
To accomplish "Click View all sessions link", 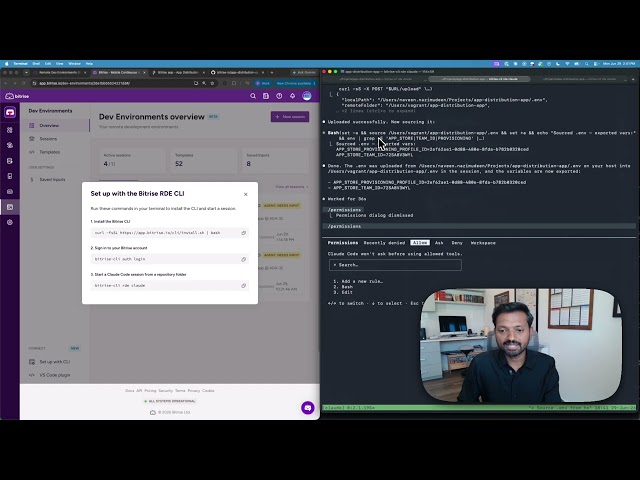I will click(291, 187).
